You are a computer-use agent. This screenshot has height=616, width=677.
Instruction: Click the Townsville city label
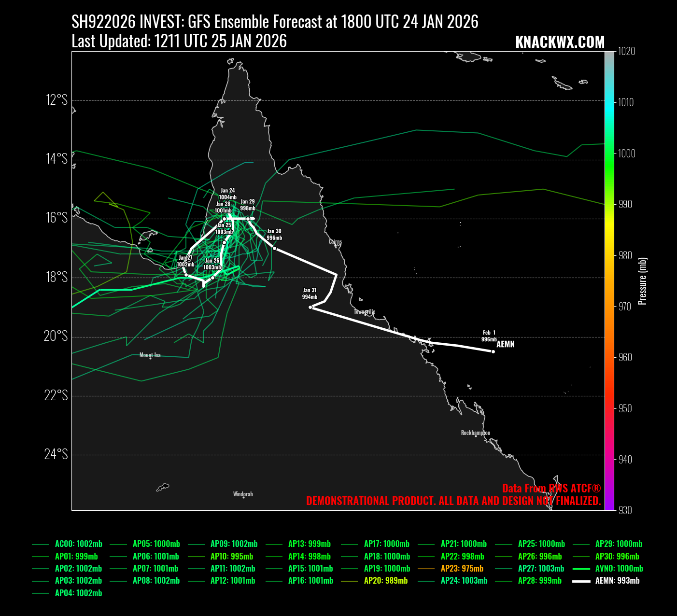point(364,312)
